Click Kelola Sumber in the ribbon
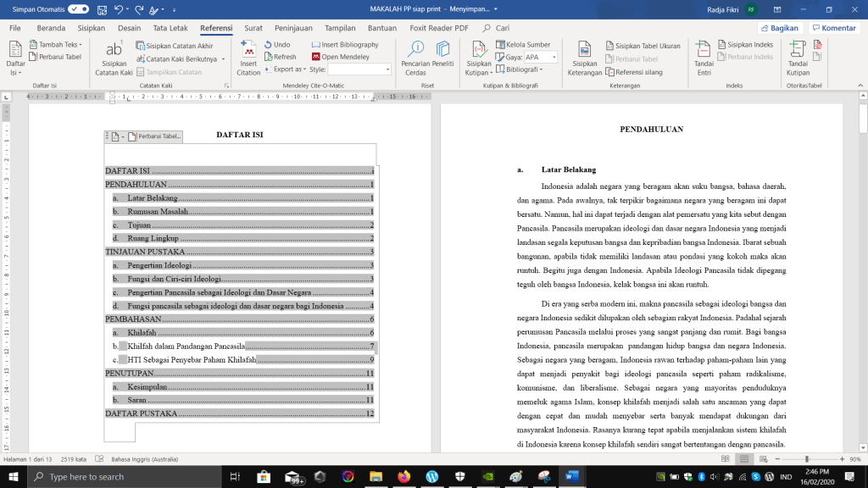Screen dimensions: 868x488 (x=523, y=45)
